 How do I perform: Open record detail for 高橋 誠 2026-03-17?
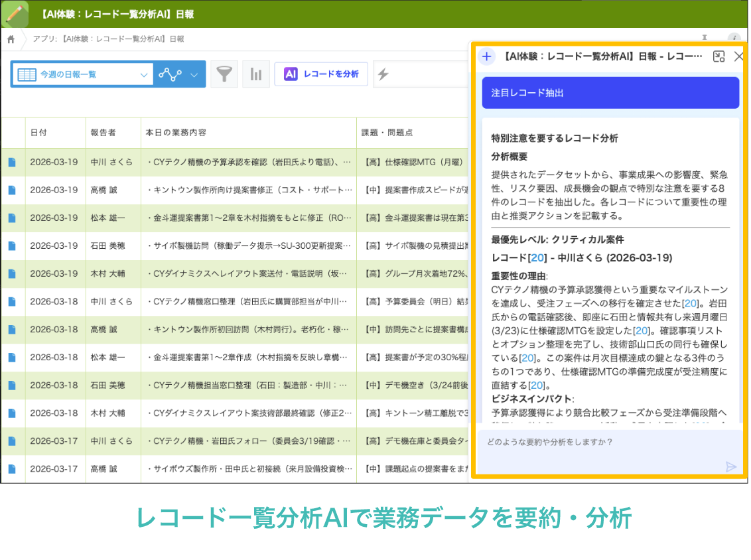tap(12, 469)
